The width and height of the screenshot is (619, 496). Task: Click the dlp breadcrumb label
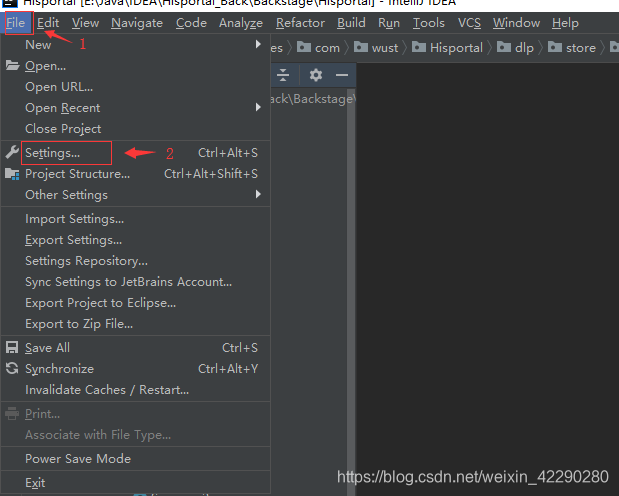pyautogui.click(x=524, y=48)
